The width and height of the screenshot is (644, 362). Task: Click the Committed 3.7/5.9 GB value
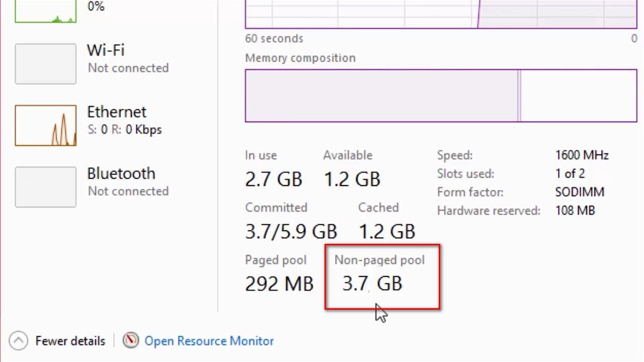[x=291, y=232]
